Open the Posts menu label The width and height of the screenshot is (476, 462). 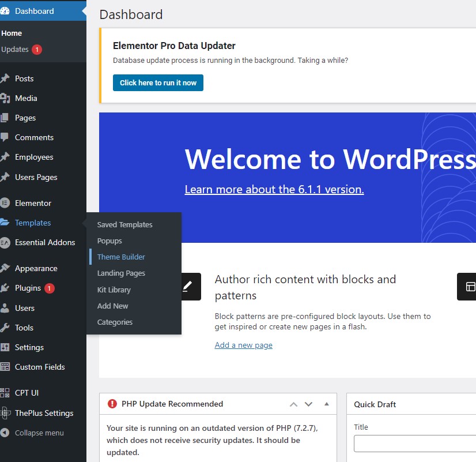coord(24,78)
